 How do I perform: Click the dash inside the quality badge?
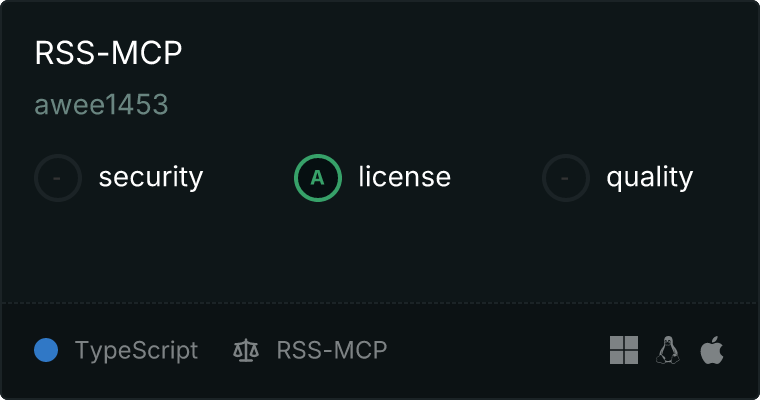565,178
